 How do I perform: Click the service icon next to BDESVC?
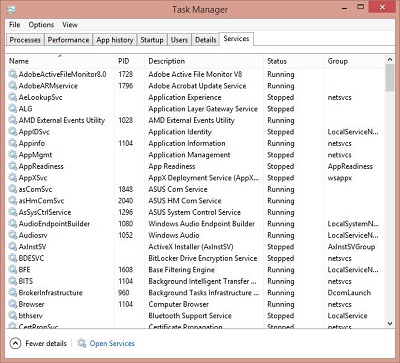(13, 258)
